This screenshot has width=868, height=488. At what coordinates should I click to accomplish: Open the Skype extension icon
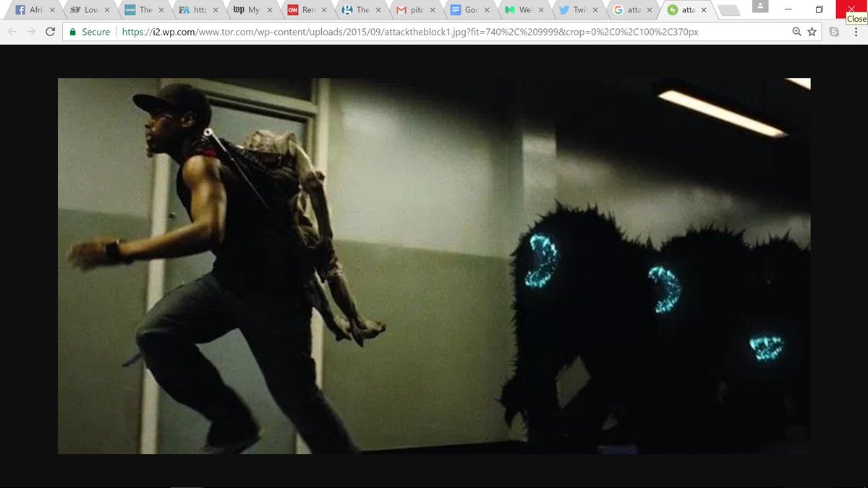(834, 32)
